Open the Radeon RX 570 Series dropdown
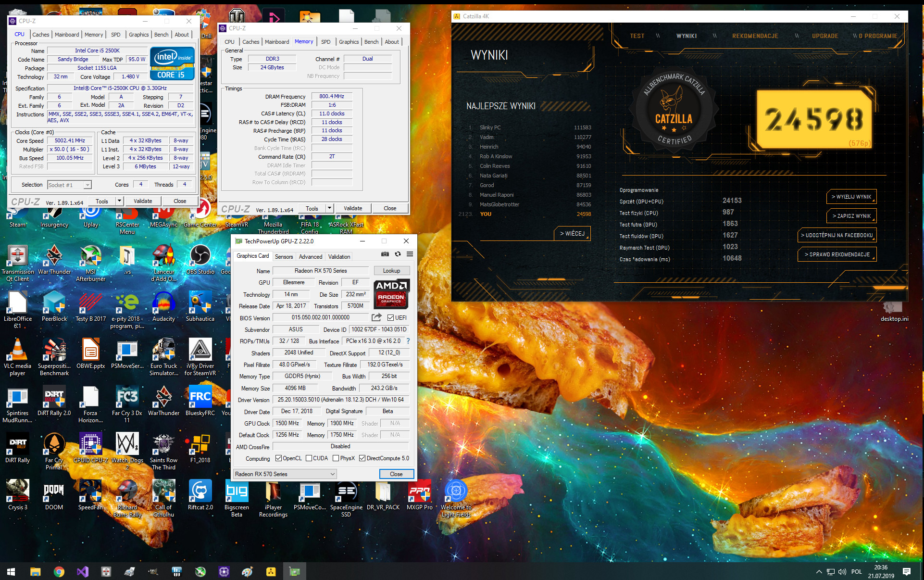The width and height of the screenshot is (924, 580). coord(285,474)
